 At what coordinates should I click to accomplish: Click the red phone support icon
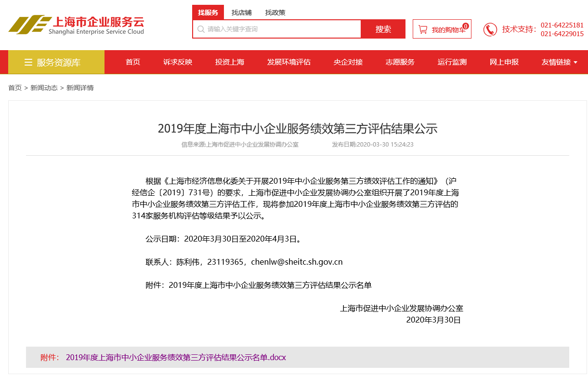pyautogui.click(x=490, y=29)
